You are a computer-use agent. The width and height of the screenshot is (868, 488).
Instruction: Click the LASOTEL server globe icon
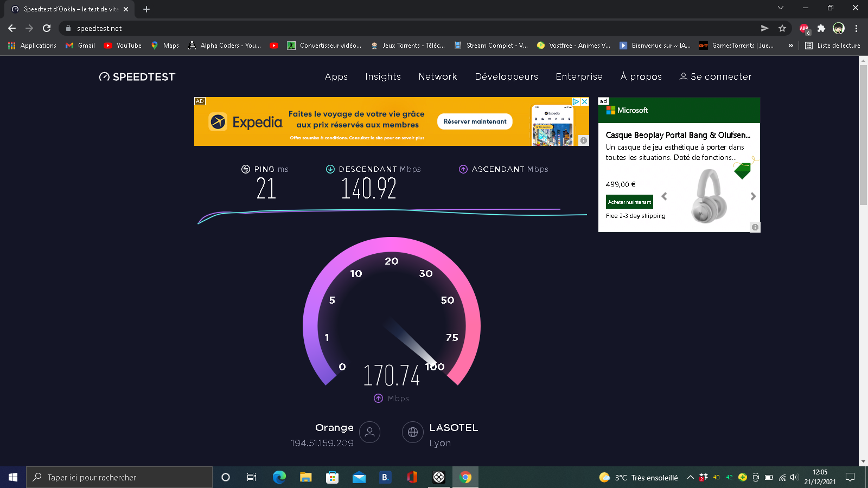[413, 432]
